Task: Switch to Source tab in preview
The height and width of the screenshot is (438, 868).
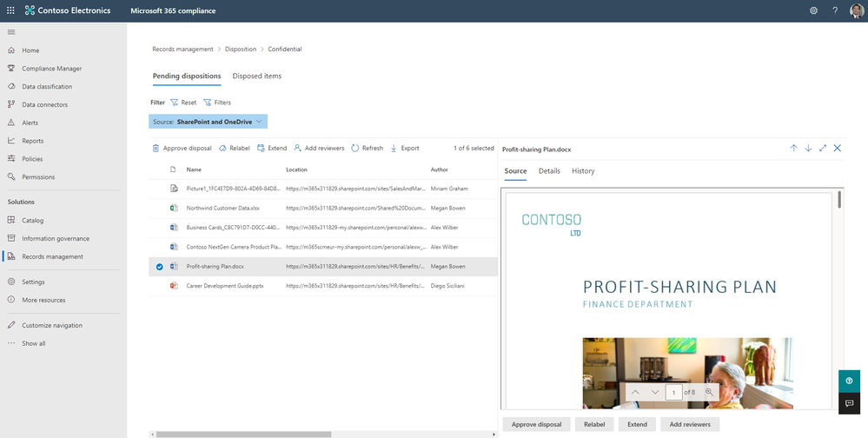Action: pos(515,171)
